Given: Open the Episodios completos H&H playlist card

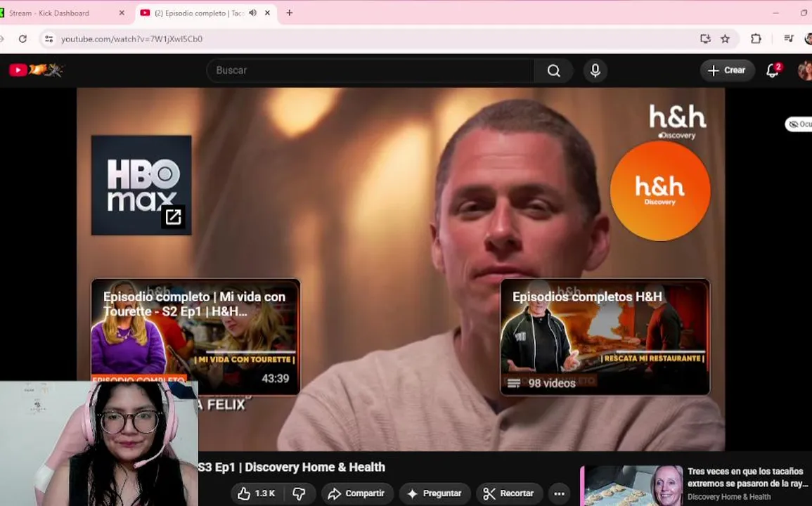Looking at the screenshot, I should [605, 337].
